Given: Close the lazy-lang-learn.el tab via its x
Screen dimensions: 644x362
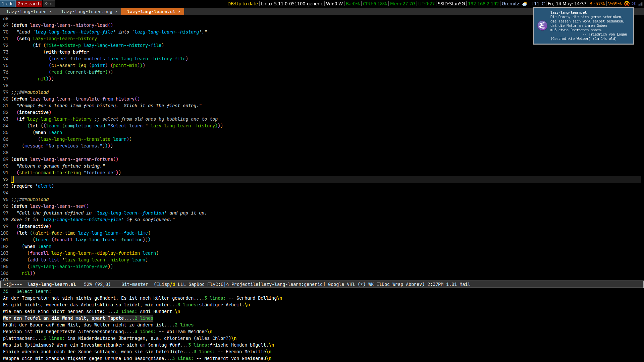Looking at the screenshot, I should tap(179, 12).
